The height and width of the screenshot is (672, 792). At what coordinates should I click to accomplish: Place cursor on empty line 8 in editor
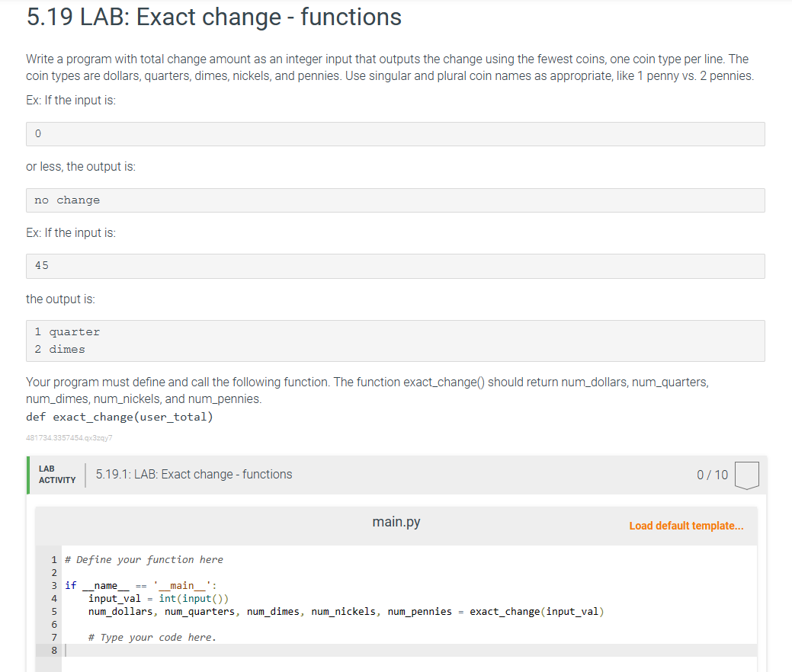pos(305,650)
